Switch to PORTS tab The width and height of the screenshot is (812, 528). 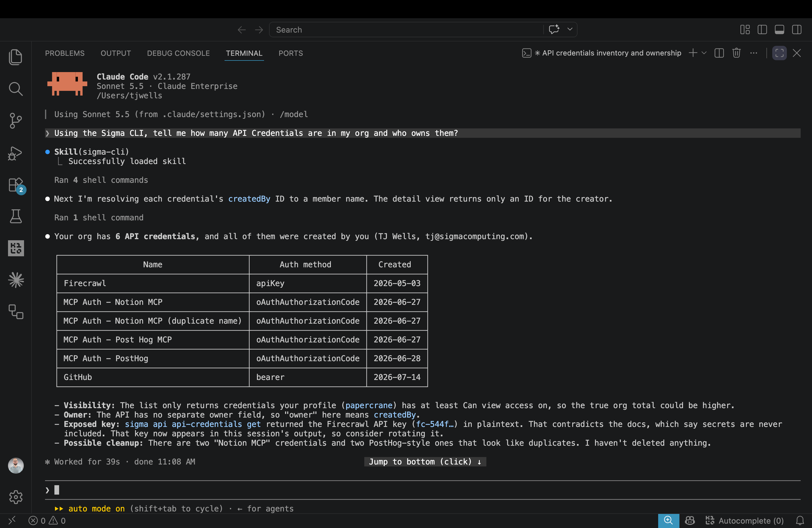pyautogui.click(x=291, y=53)
